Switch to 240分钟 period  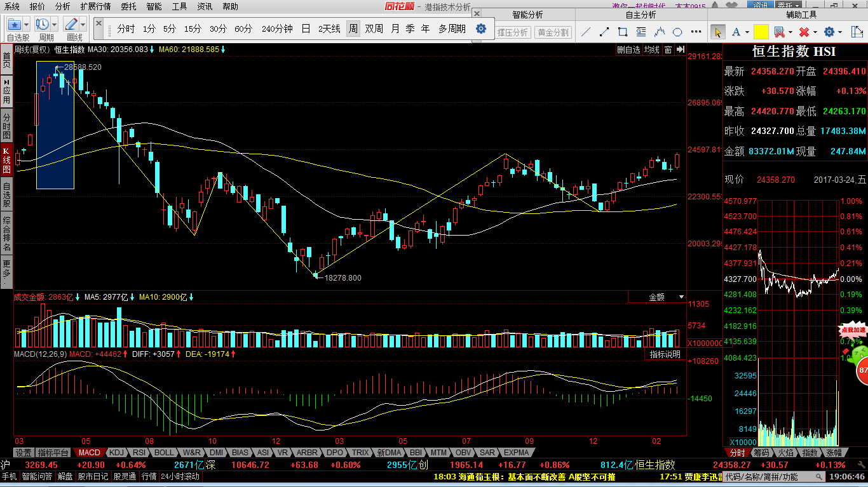277,29
